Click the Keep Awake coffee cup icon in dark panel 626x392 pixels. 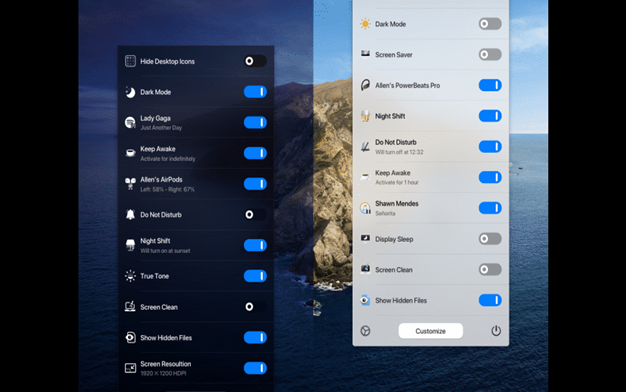(130, 153)
